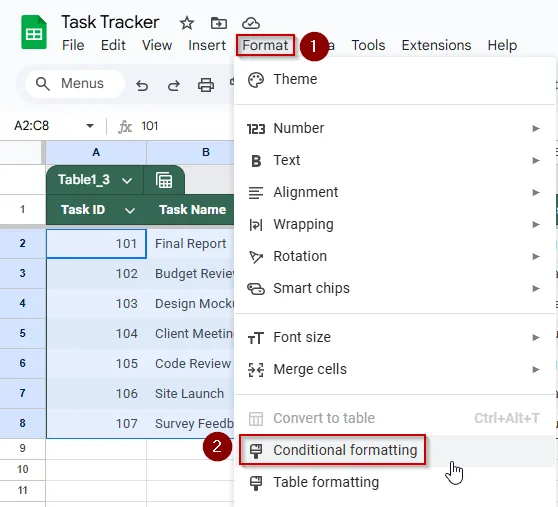Click the Conditional formatting paint roller icon
The width and height of the screenshot is (558, 507).
pos(256,451)
